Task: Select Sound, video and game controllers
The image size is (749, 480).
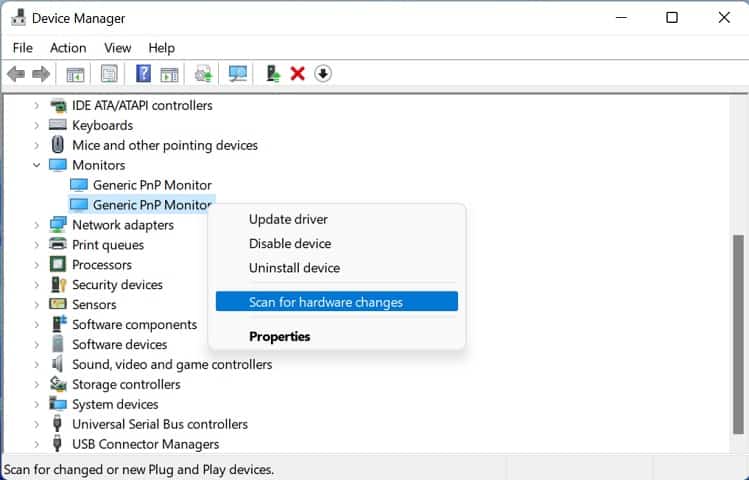Action: point(172,364)
